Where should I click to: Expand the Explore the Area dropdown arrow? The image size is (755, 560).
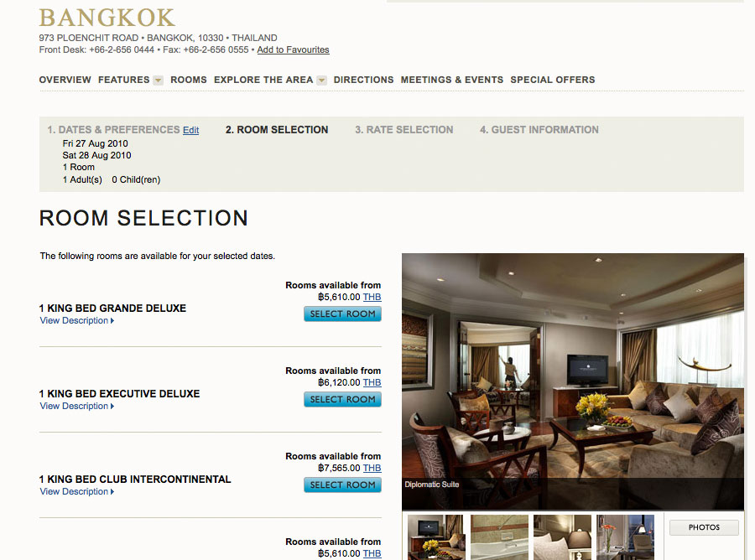tap(321, 80)
